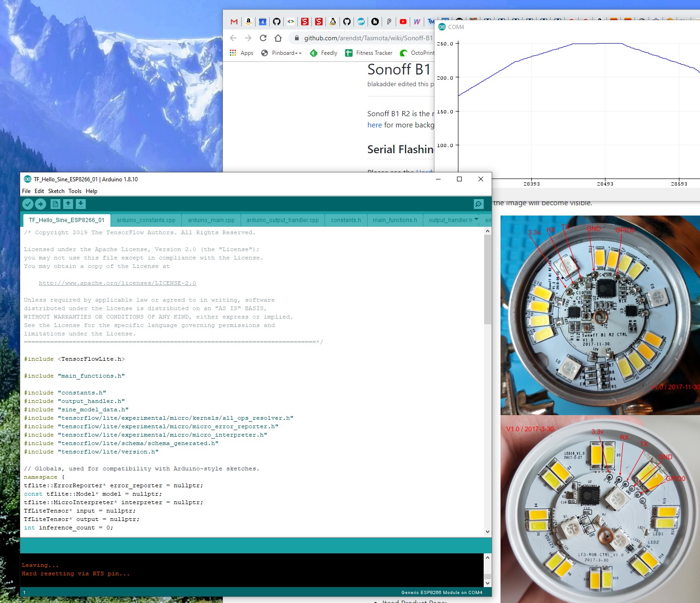
Task: Switch to the arduino_output_handler.cpp tab
Action: 282,220
